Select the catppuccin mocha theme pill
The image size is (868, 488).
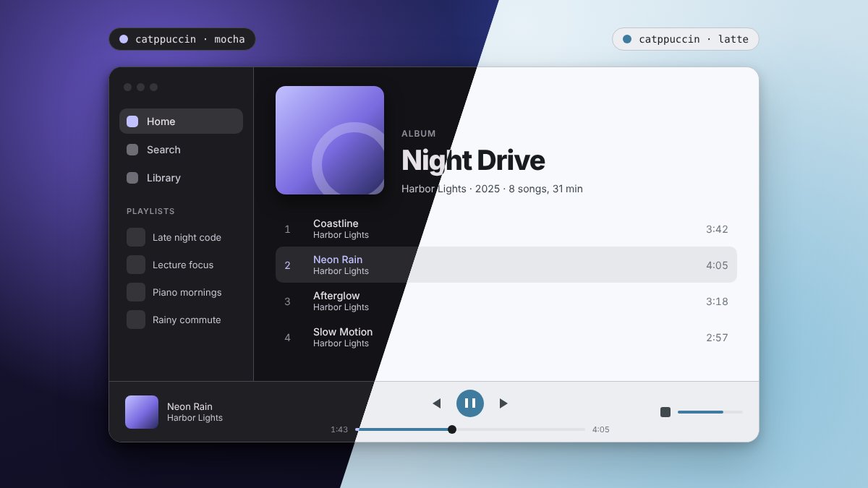[182, 39]
